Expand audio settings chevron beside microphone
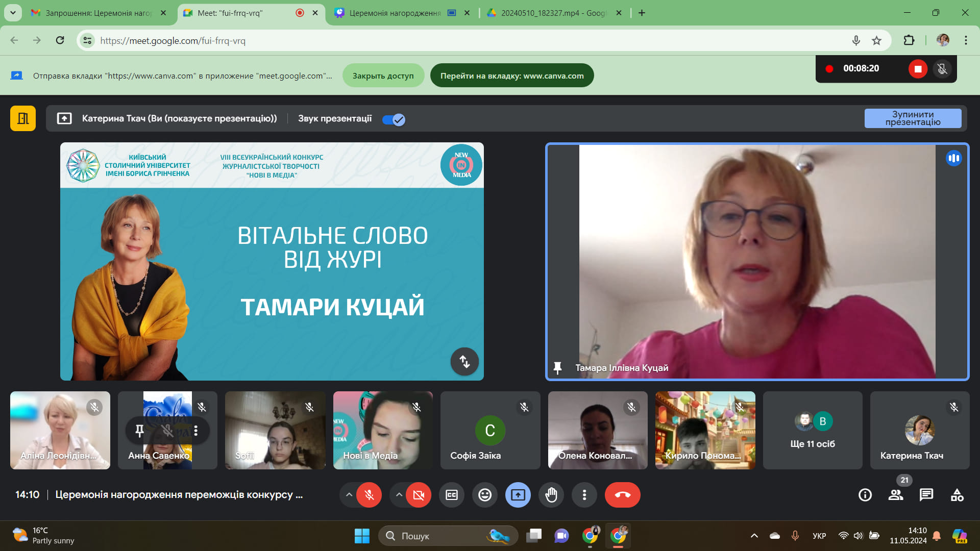 [349, 495]
